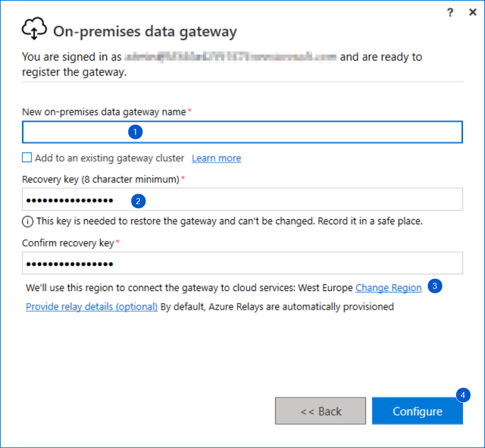Click the Add to an existing gateway cluster label
This screenshot has height=448, width=485.
point(110,158)
